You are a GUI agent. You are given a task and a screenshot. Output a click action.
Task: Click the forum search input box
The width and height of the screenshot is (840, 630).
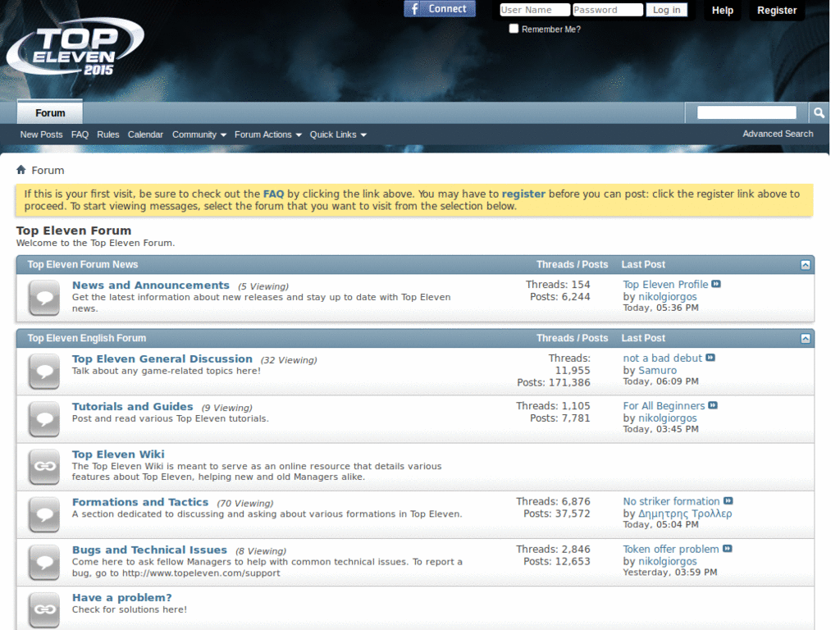[x=746, y=112]
